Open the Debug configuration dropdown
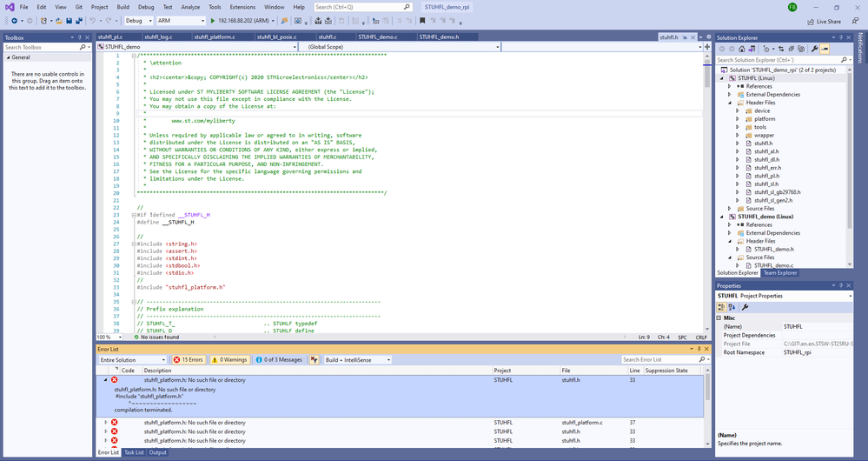This screenshot has height=461, width=868. (138, 21)
